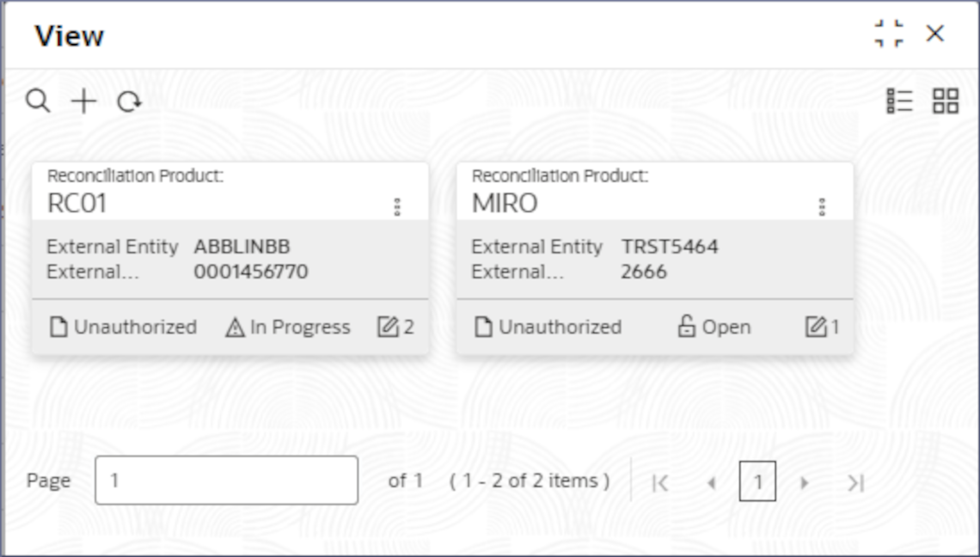The width and height of the screenshot is (980, 557).
Task: Open the RC01 card options menu
Action: [x=397, y=207]
